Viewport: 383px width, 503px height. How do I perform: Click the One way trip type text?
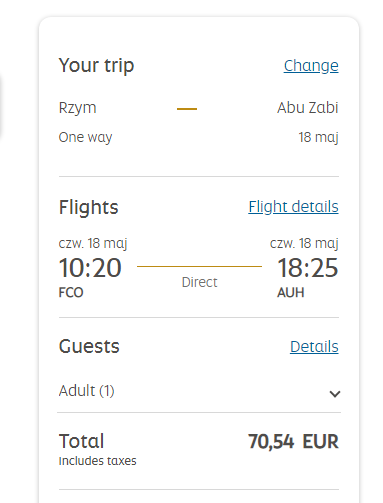pyautogui.click(x=85, y=137)
